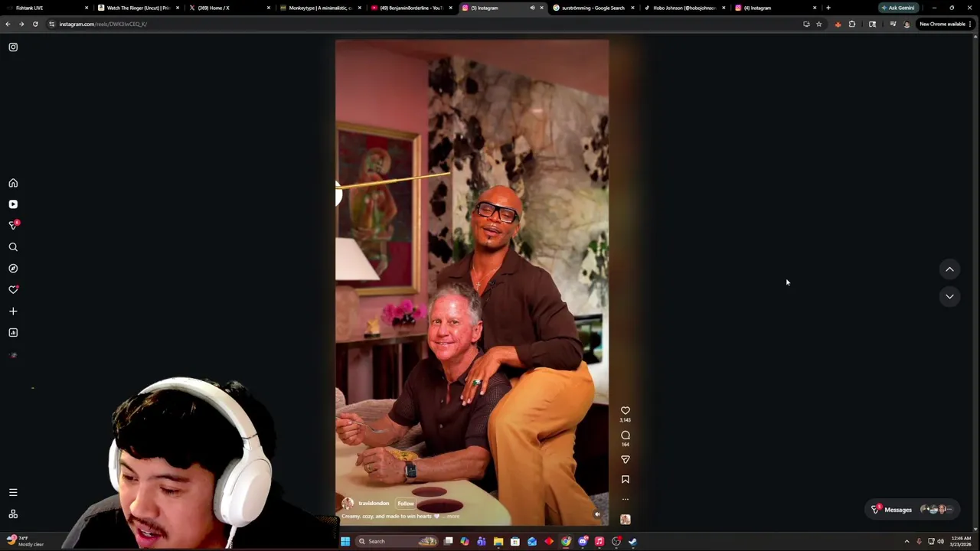Show hidden system tray icons

(906, 542)
